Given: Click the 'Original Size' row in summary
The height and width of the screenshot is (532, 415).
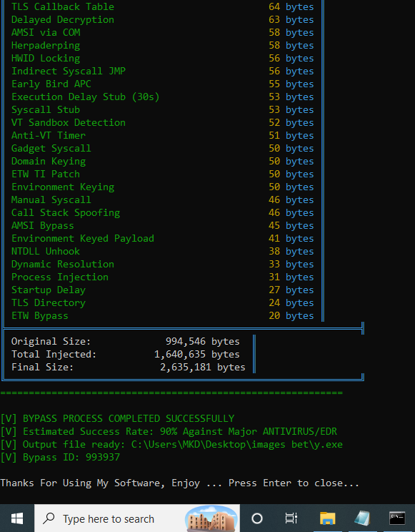Looking at the screenshot, I should (126, 341).
